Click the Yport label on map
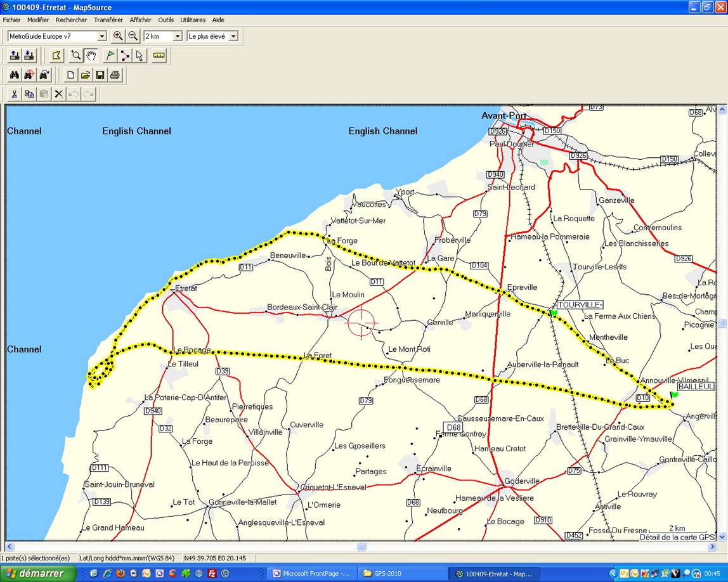The image size is (728, 582). 405,191
